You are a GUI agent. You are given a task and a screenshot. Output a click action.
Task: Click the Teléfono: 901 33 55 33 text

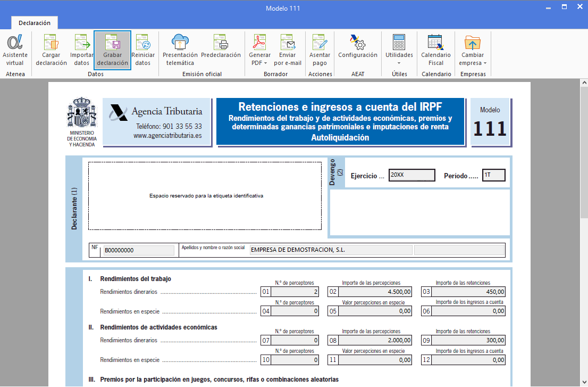coord(169,127)
